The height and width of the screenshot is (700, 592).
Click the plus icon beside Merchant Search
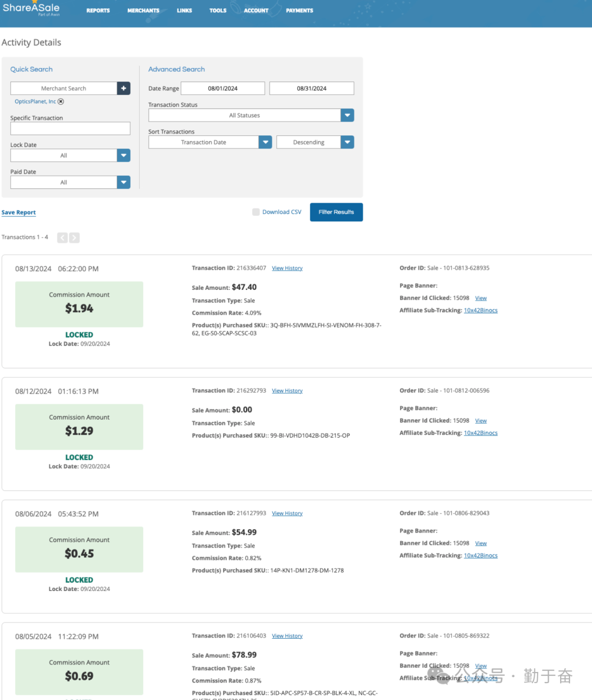click(x=123, y=88)
